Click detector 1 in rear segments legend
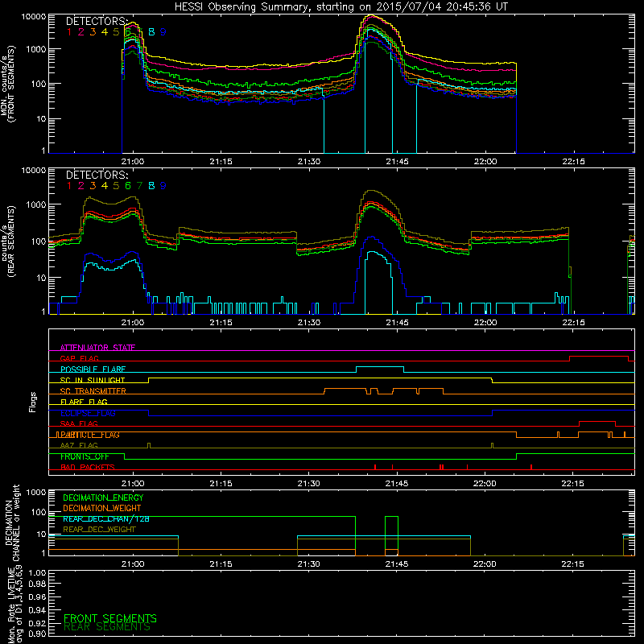 pos(69,186)
